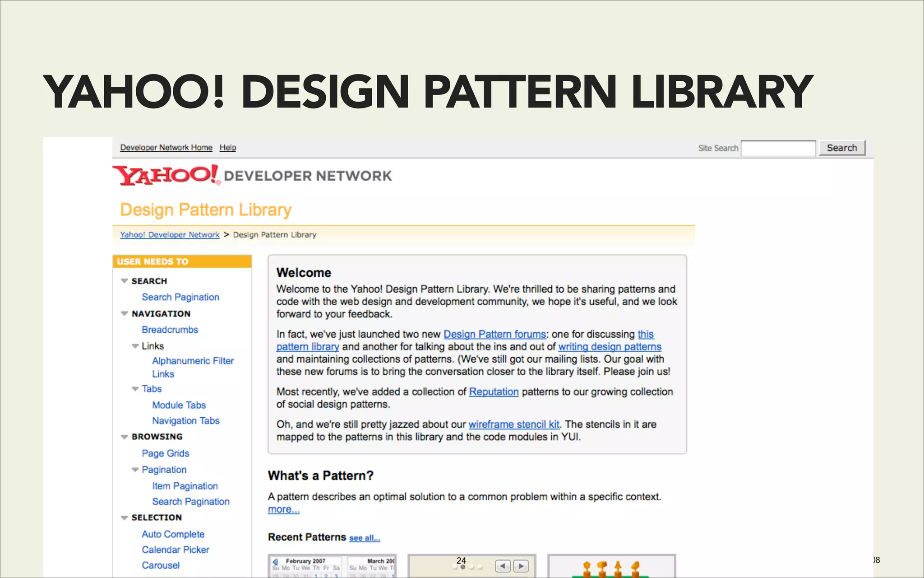Click the Welcome heading
Screen dimensions: 924x578
pos(304,273)
